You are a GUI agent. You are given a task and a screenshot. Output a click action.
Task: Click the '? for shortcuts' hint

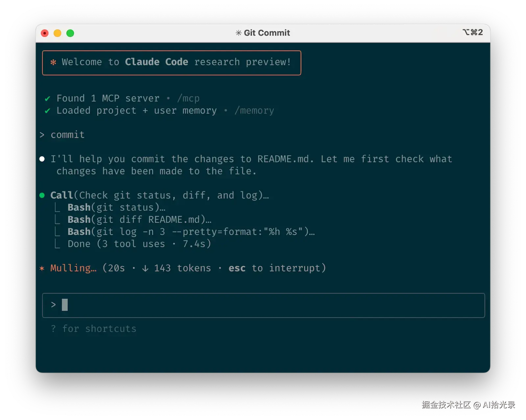93,329
